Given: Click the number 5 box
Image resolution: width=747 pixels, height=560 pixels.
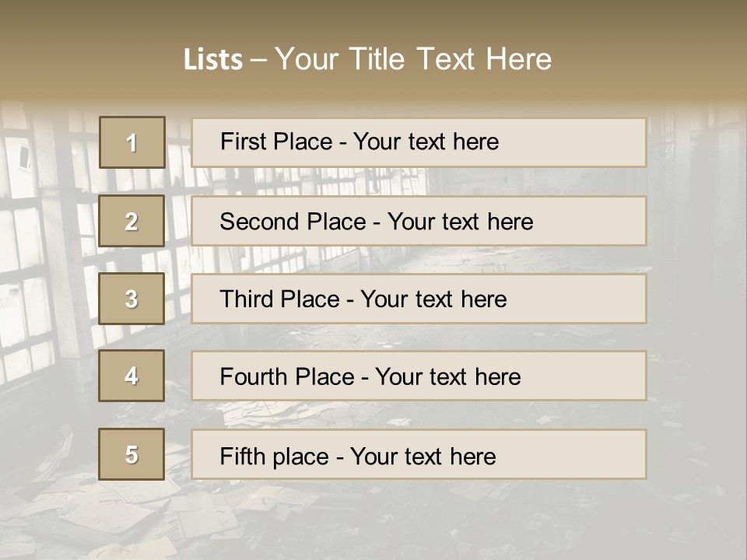Looking at the screenshot, I should [132, 454].
